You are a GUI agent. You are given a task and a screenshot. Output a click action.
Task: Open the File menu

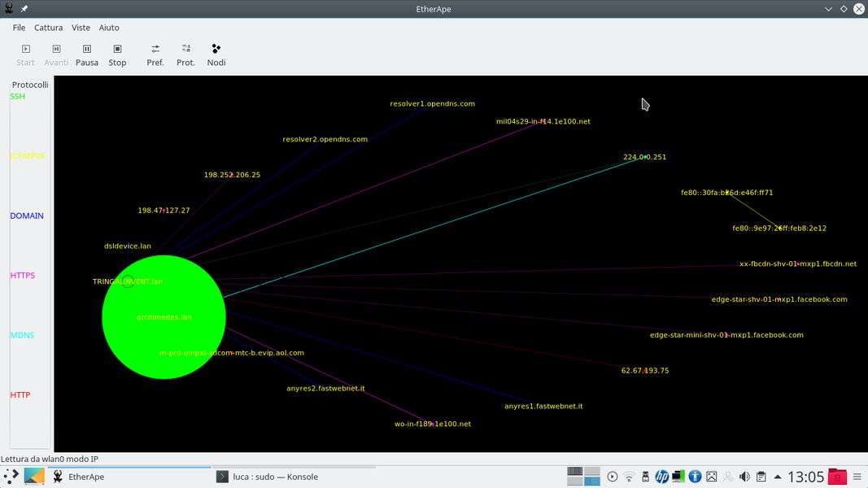(x=19, y=28)
